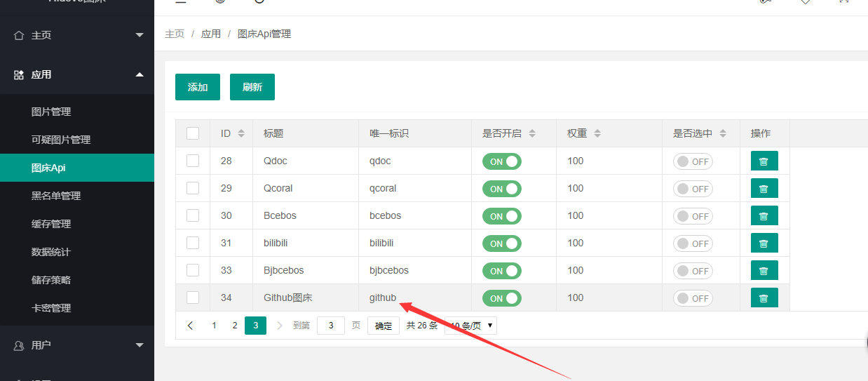Enable the 是否选中 switch for Qcoral
Image resolution: width=868 pixels, height=381 pixels.
[693, 189]
